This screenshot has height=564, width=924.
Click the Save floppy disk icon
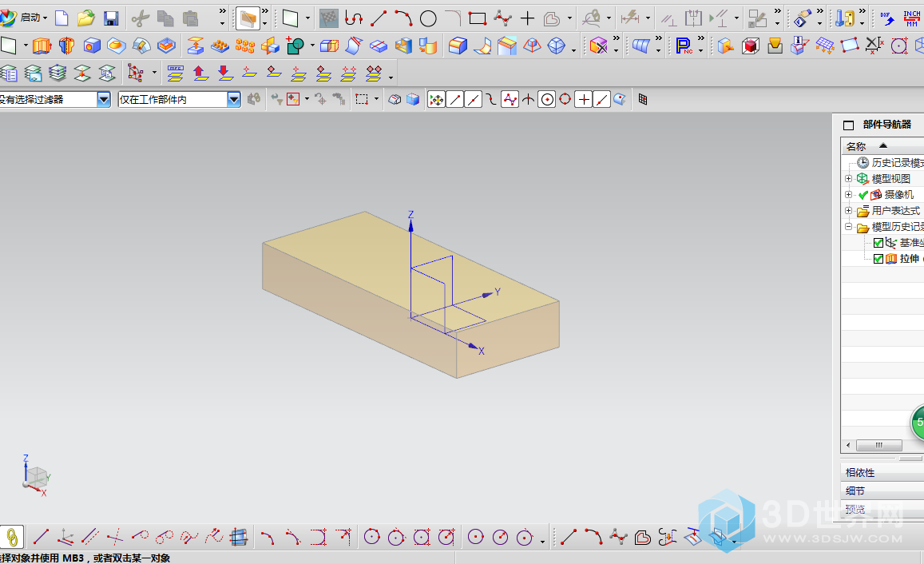click(x=111, y=18)
